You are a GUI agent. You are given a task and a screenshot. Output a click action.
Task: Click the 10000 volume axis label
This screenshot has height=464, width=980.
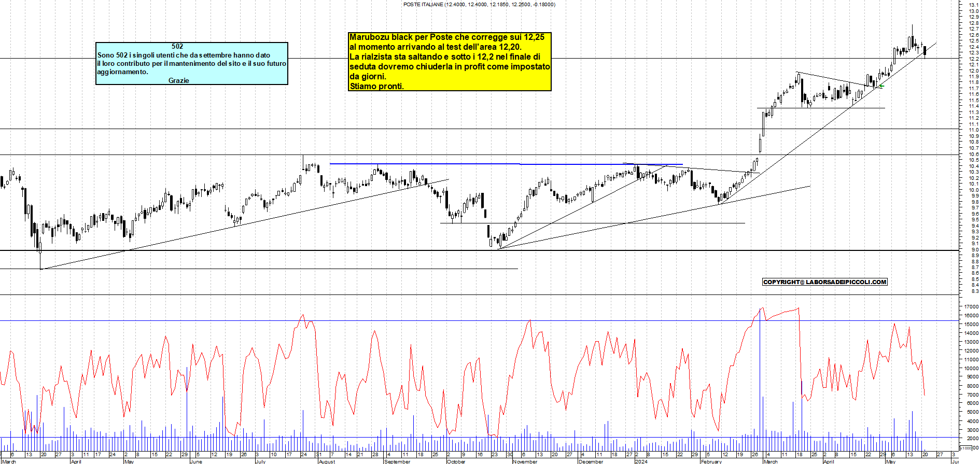[971, 368]
